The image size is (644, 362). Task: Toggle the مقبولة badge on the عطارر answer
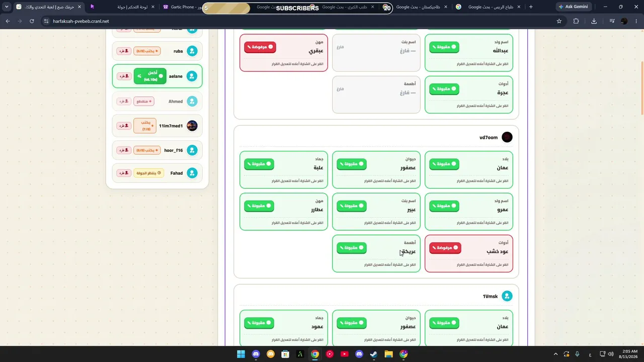(x=259, y=206)
